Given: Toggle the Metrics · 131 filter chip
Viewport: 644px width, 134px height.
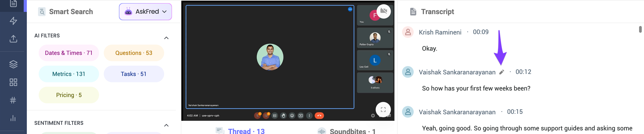Looking at the screenshot, I should [x=69, y=74].
